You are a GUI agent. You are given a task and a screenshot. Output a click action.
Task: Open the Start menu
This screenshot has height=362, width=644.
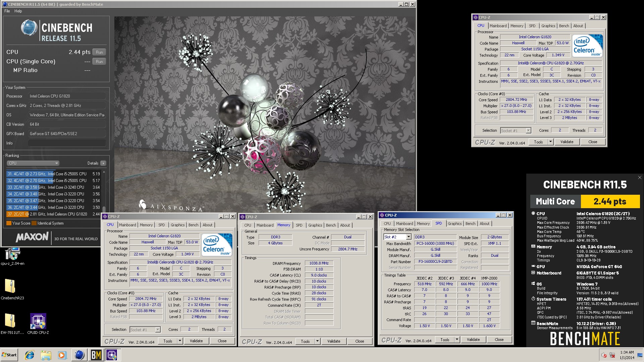click(x=9, y=355)
